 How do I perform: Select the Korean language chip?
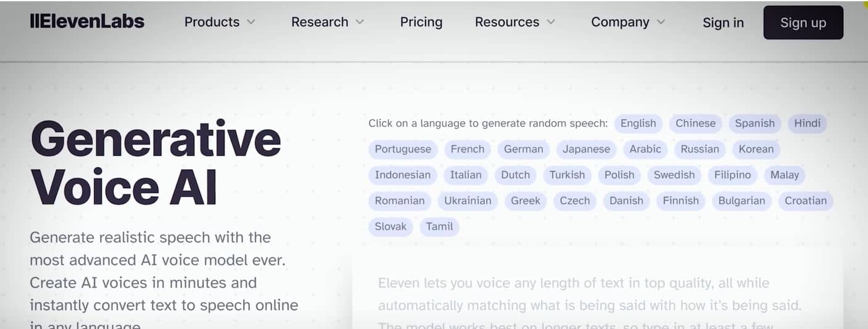pyautogui.click(x=756, y=149)
